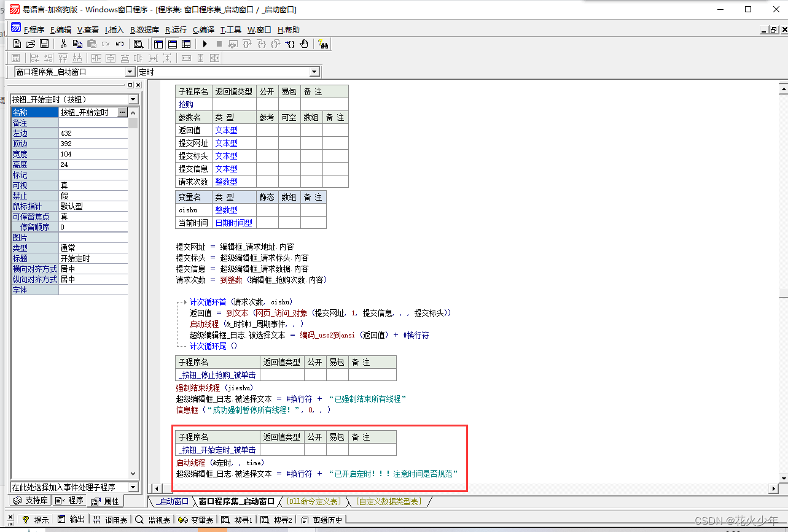
Task: Paste using the toolbar clipboard icon
Action: pos(92,44)
